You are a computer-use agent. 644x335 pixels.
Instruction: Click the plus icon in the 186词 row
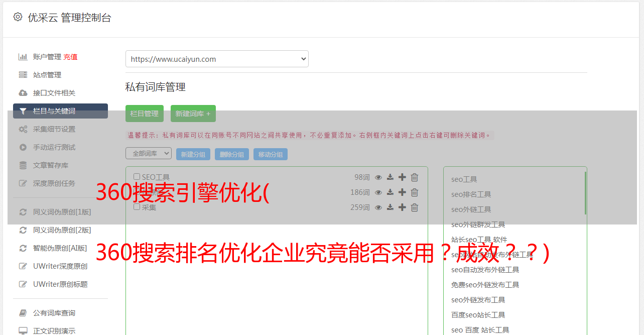coord(402,192)
